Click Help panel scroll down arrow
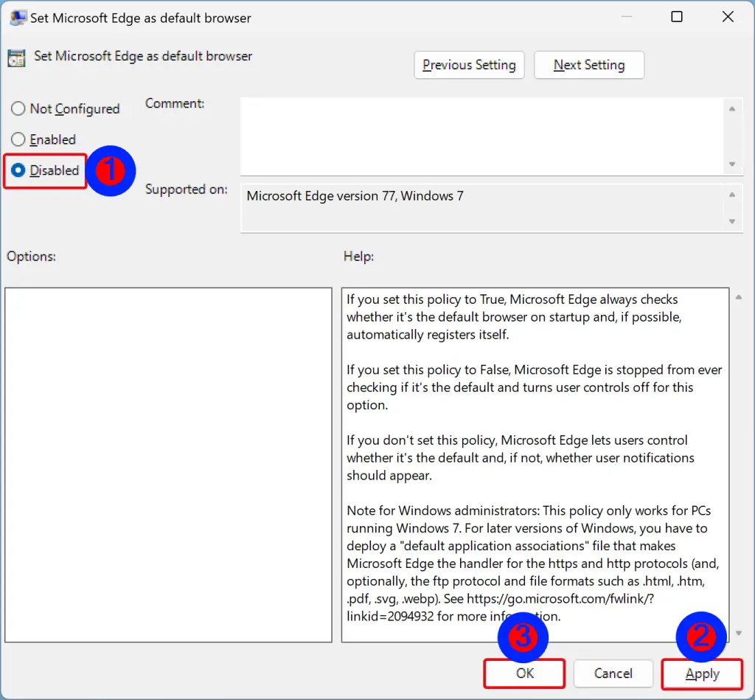 coord(739,633)
